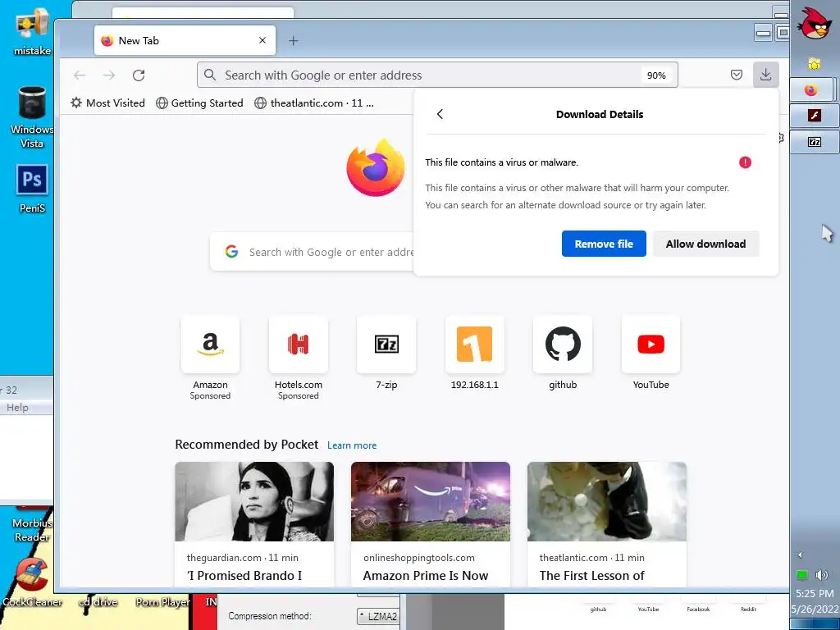Click 'Amazon Prime Is Now' headline

tap(426, 575)
